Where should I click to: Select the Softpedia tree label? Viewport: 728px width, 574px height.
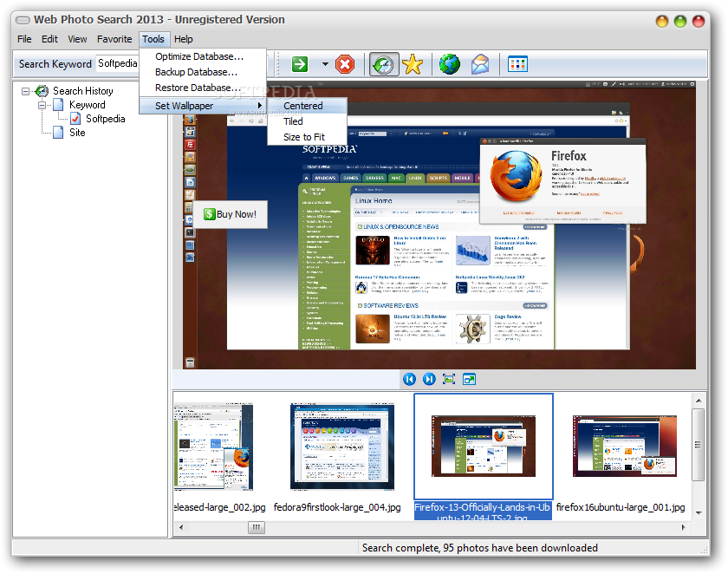[x=106, y=119]
